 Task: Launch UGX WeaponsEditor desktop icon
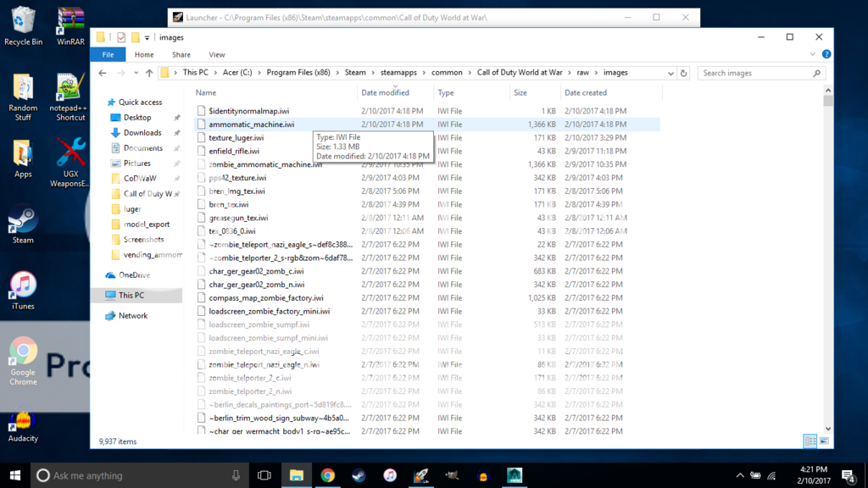pos(70,162)
